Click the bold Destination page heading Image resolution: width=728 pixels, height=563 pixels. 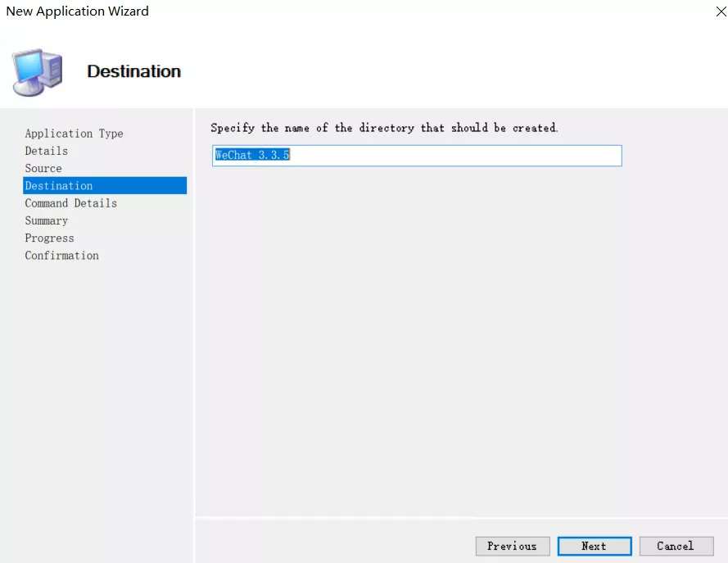click(133, 71)
